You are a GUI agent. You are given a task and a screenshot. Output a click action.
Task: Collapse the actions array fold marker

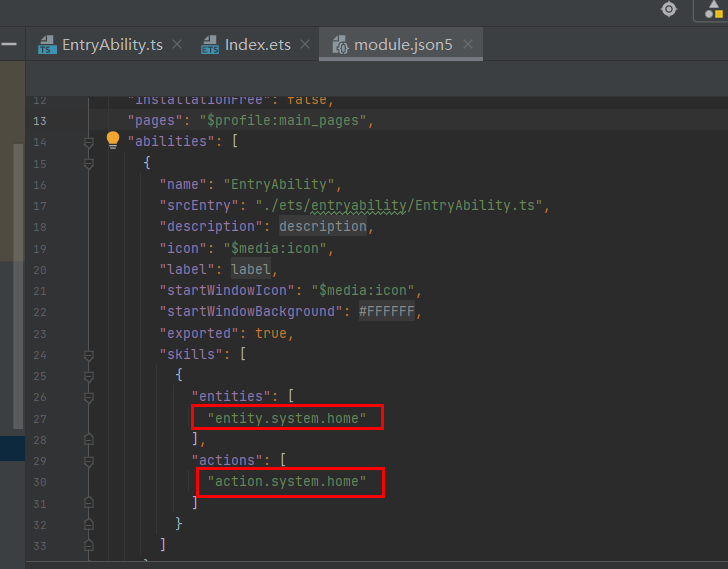pos(89,461)
